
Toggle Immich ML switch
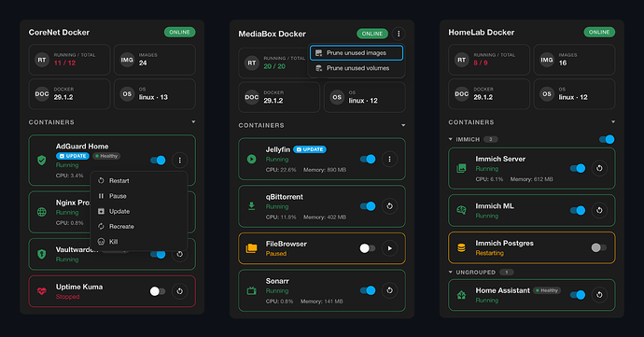[x=578, y=210]
